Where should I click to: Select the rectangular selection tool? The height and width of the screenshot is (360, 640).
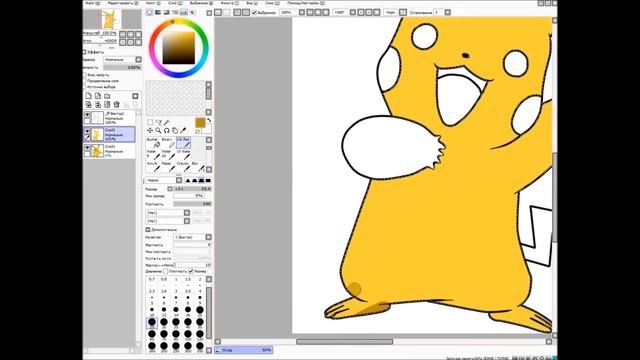(x=150, y=122)
